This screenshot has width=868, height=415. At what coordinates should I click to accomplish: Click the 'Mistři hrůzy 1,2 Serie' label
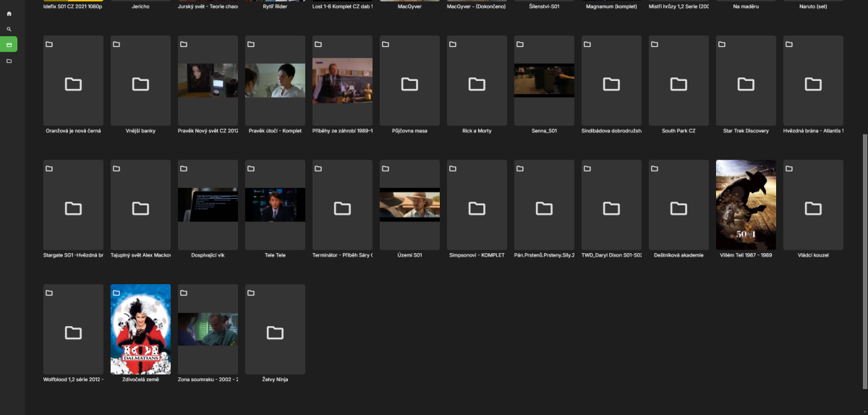click(x=678, y=7)
